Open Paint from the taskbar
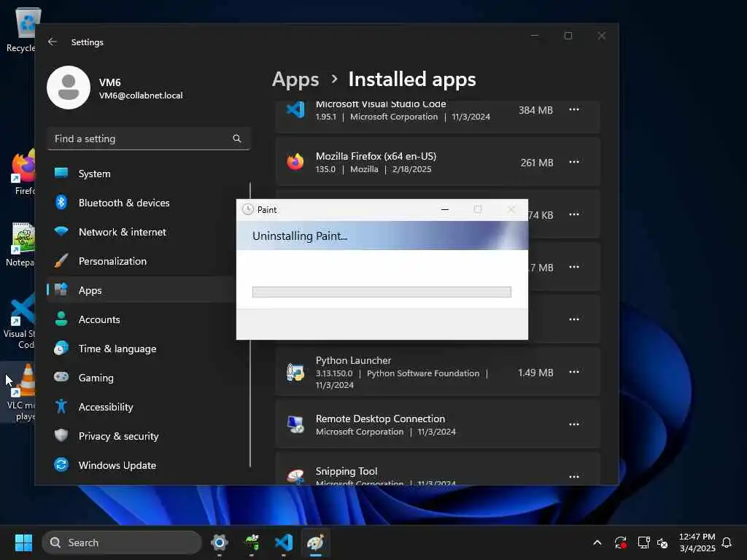This screenshot has height=560, width=747. 316,542
